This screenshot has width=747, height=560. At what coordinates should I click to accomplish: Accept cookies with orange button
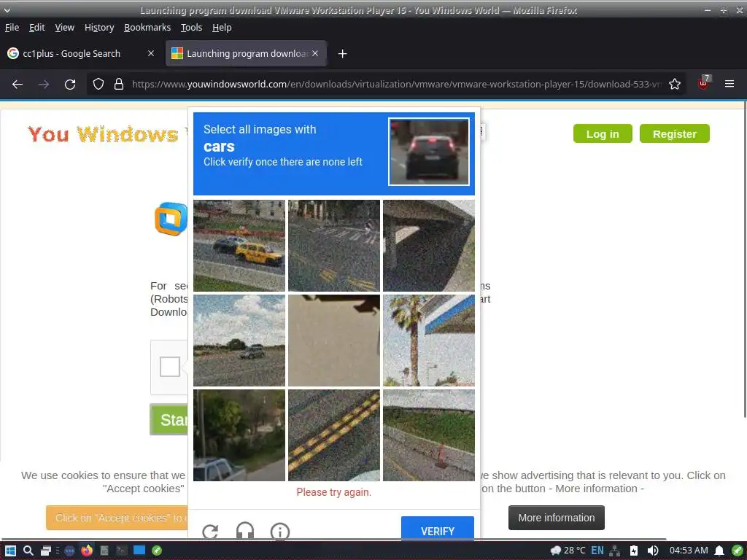[x=117, y=518]
